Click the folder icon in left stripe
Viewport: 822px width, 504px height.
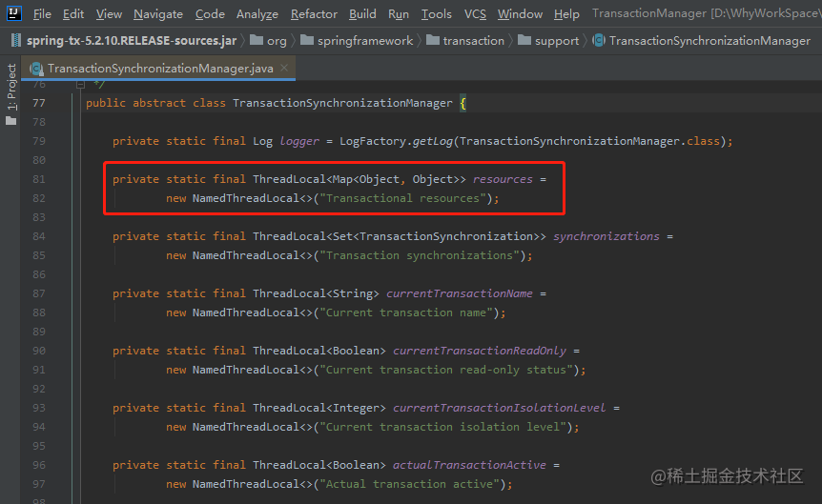(x=11, y=121)
